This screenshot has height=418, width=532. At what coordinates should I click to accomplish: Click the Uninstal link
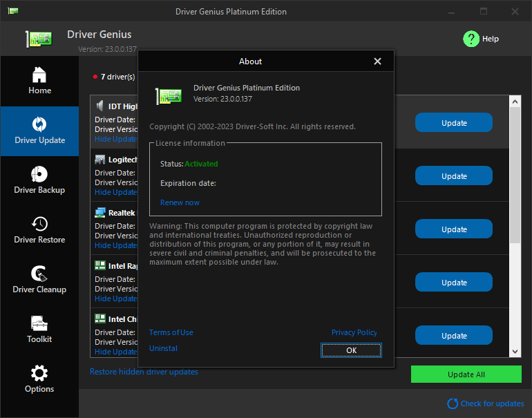click(163, 348)
